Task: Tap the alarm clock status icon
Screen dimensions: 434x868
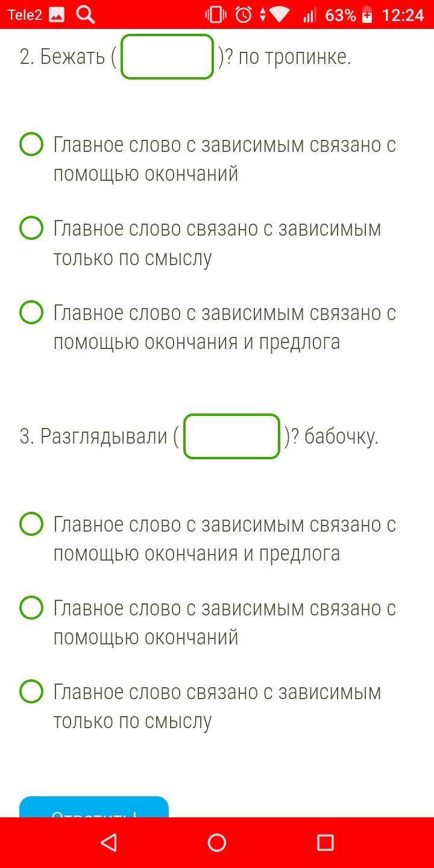Action: (244, 15)
